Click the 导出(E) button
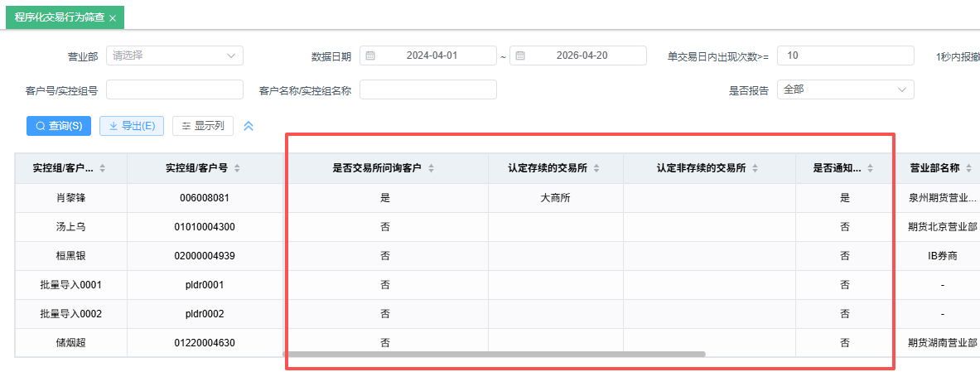 (132, 126)
